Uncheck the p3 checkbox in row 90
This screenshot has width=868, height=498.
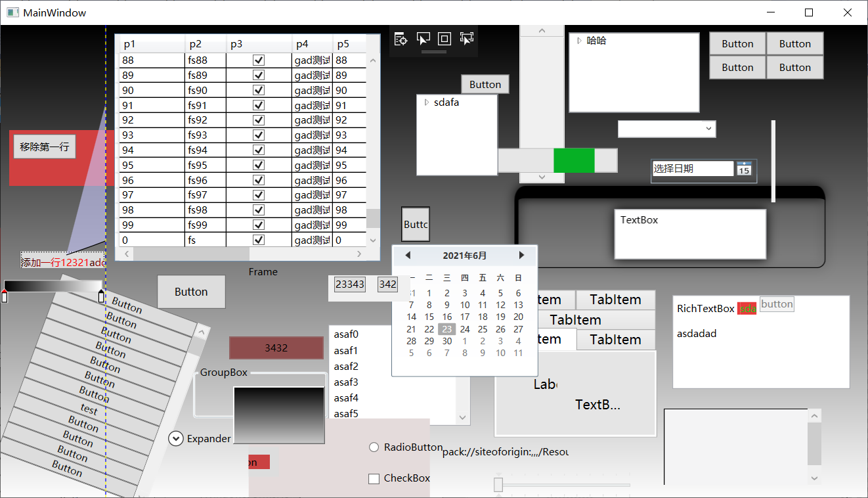pyautogui.click(x=259, y=90)
